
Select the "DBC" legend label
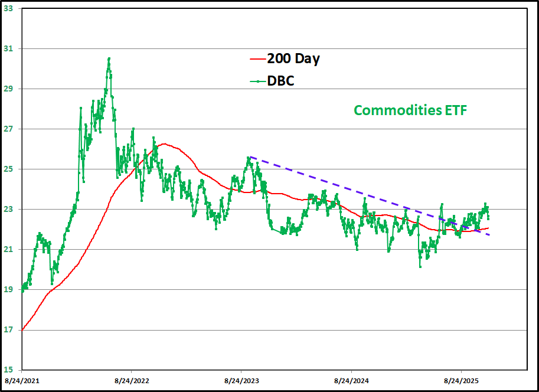pyautogui.click(x=280, y=81)
